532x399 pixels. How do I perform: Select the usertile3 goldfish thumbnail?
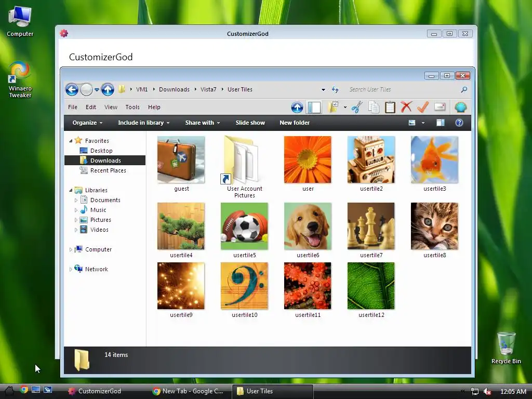point(434,160)
